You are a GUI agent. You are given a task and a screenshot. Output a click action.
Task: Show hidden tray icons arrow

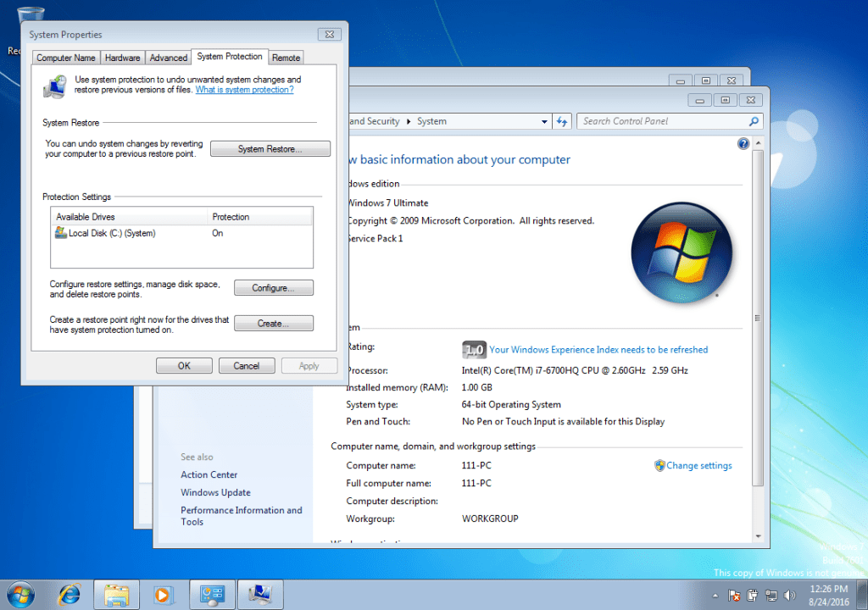click(715, 596)
